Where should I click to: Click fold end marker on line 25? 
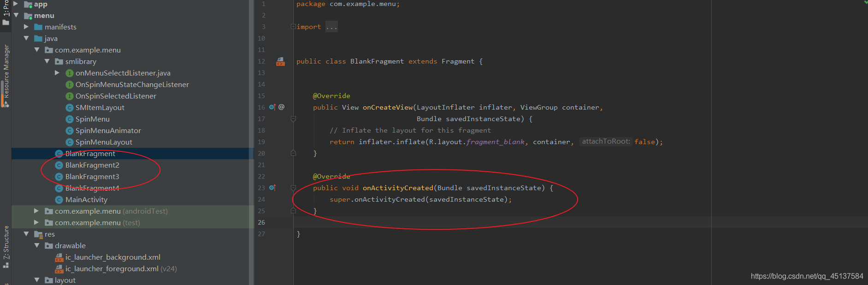click(x=293, y=211)
